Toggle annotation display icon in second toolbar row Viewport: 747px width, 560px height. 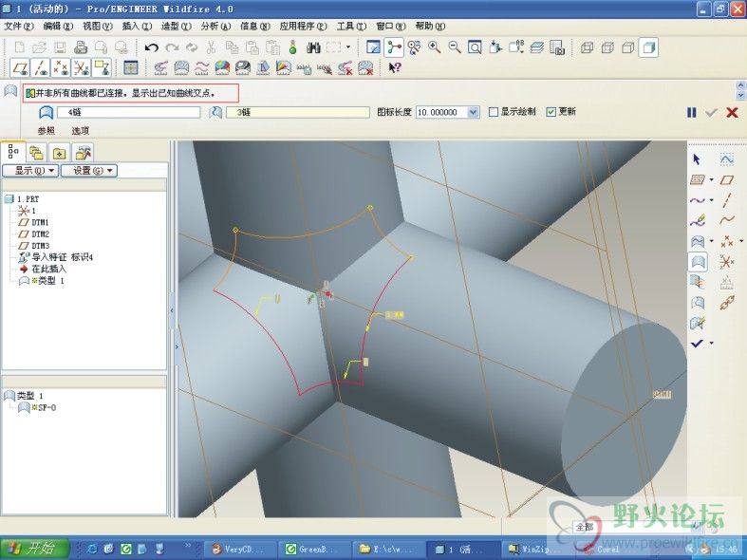click(102, 67)
